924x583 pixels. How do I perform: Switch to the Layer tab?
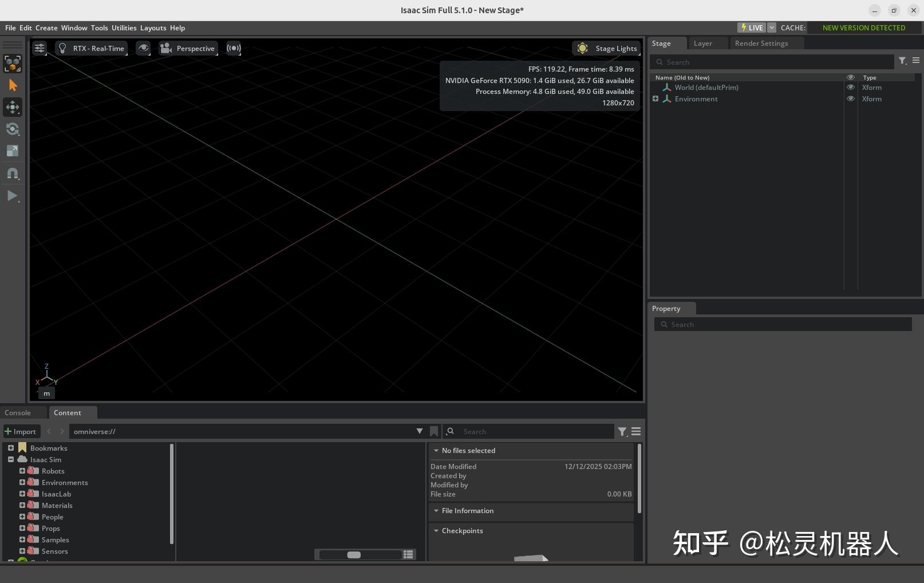(x=702, y=43)
